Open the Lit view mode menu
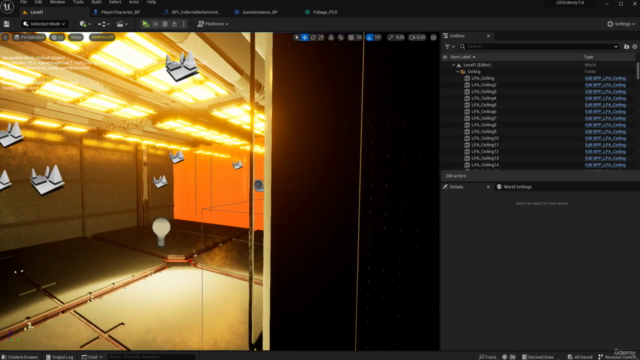Screen dimensions: 640x360 pyautogui.click(x=57, y=37)
